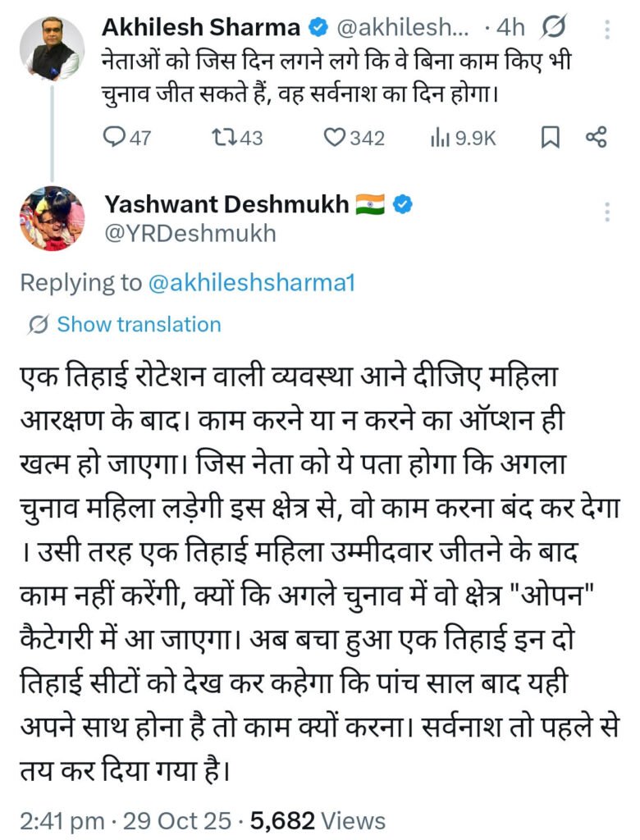Image resolution: width=640 pixels, height=840 pixels.
Task: Open Yashwant Deshmukh's profile picture
Action: click(x=52, y=218)
